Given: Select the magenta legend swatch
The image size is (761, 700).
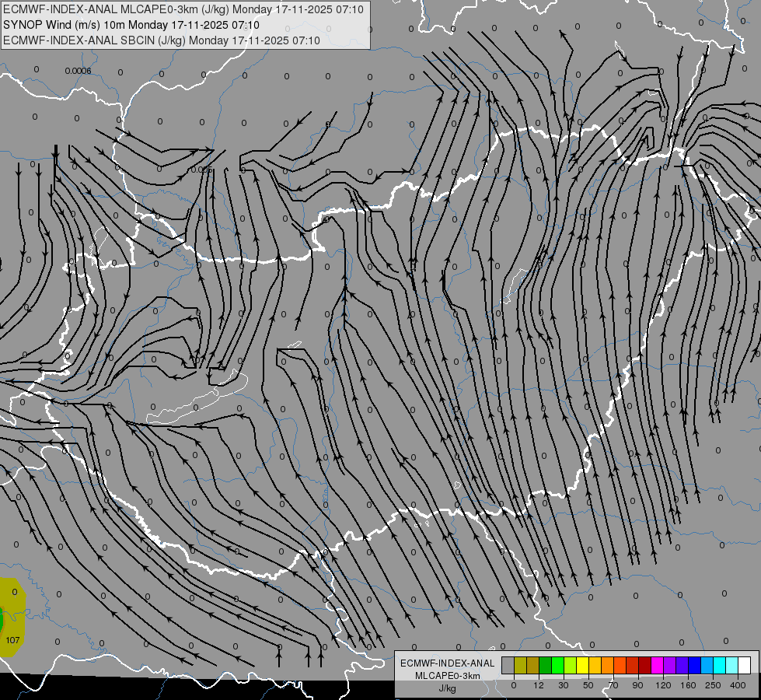Looking at the screenshot, I should pyautogui.click(x=658, y=665).
